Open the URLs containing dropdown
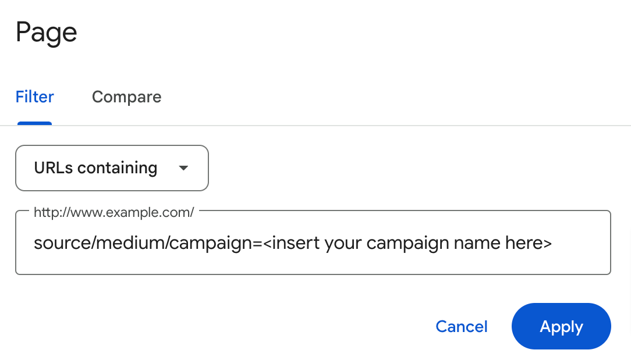631x364 pixels. pyautogui.click(x=112, y=168)
